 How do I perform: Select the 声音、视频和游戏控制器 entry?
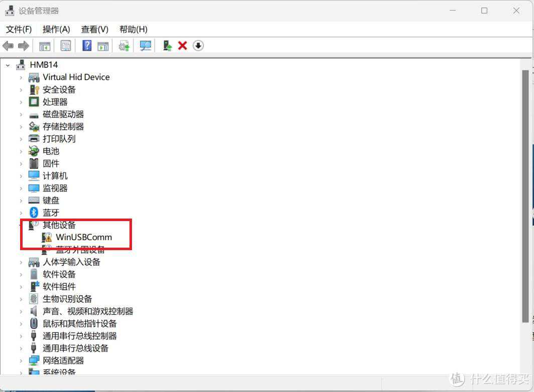tap(88, 311)
